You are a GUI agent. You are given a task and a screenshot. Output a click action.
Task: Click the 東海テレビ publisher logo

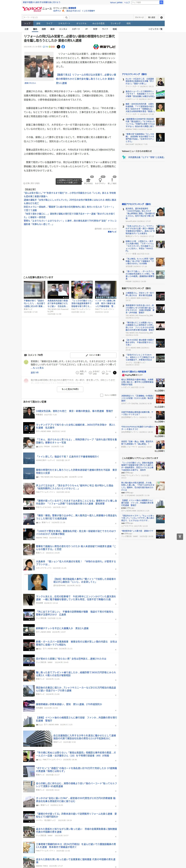[x=105, y=47]
